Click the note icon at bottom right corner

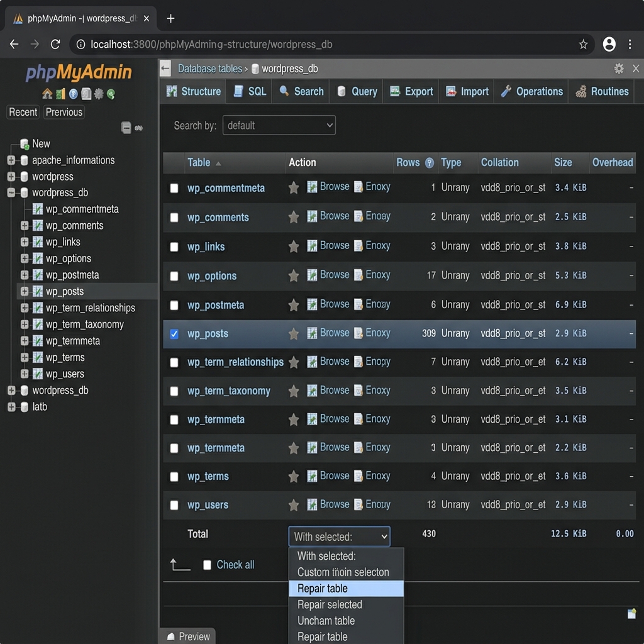631,614
